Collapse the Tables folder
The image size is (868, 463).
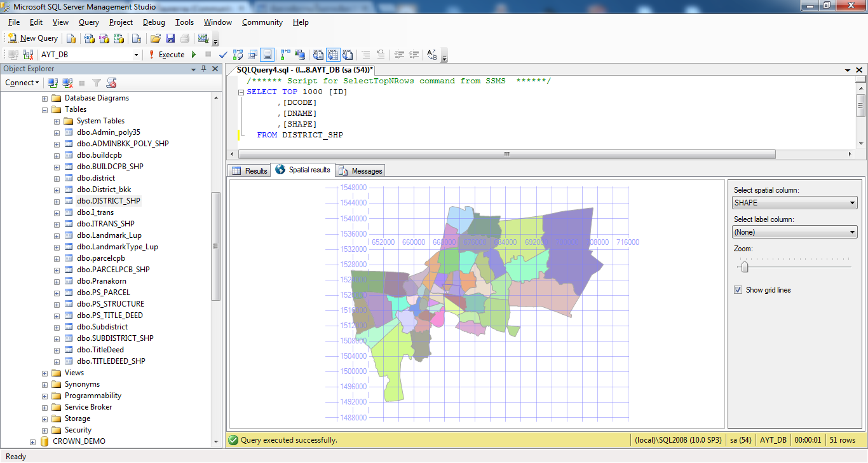pos(45,110)
